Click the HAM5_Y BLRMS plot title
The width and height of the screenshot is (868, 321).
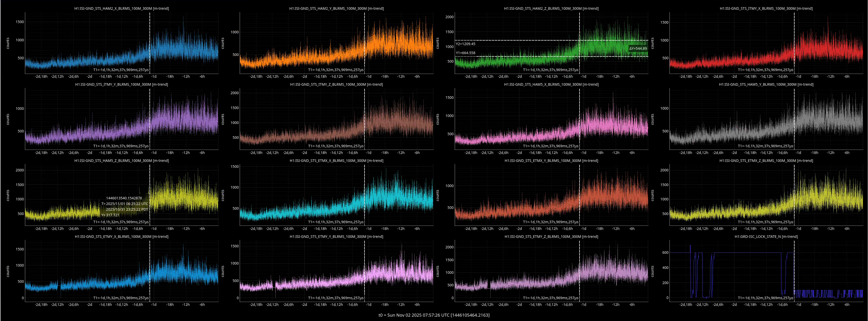[766, 84]
